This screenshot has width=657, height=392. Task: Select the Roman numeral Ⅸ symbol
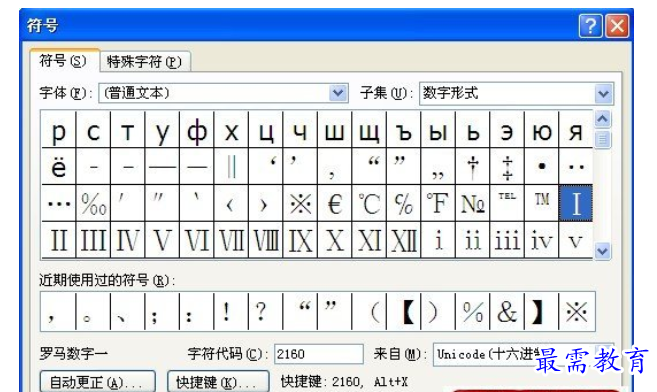(300, 240)
